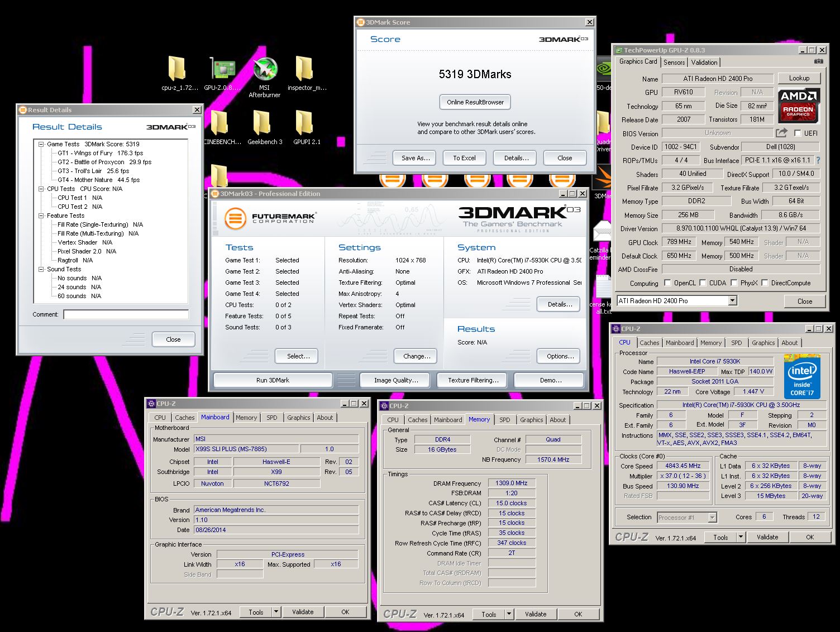Click Options button under Results

[x=560, y=356]
